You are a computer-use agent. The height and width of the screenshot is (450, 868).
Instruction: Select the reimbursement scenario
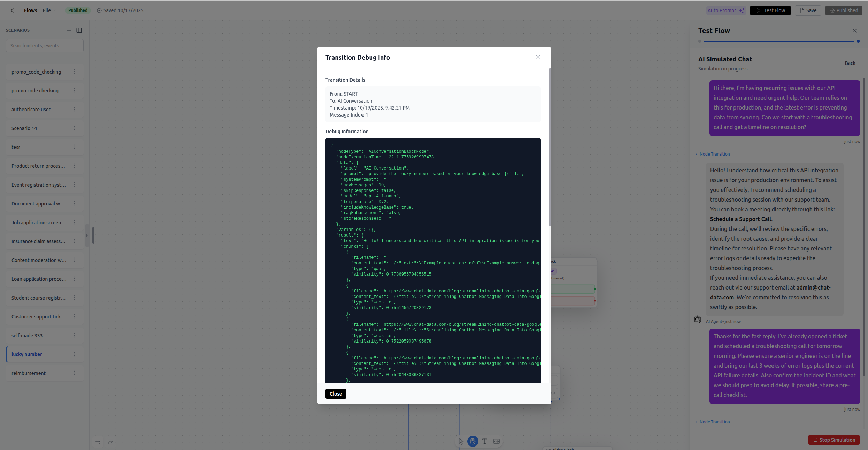pyautogui.click(x=29, y=373)
